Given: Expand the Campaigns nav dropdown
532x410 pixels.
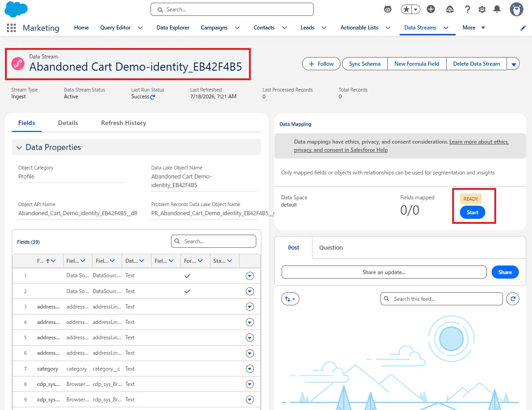Looking at the screenshot, I should click(237, 28).
